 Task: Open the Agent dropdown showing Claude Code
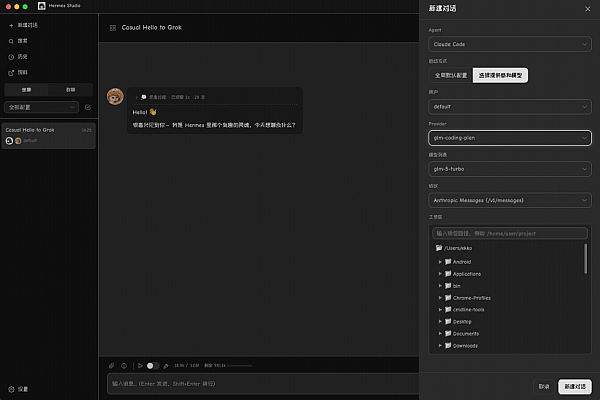pyautogui.click(x=510, y=44)
